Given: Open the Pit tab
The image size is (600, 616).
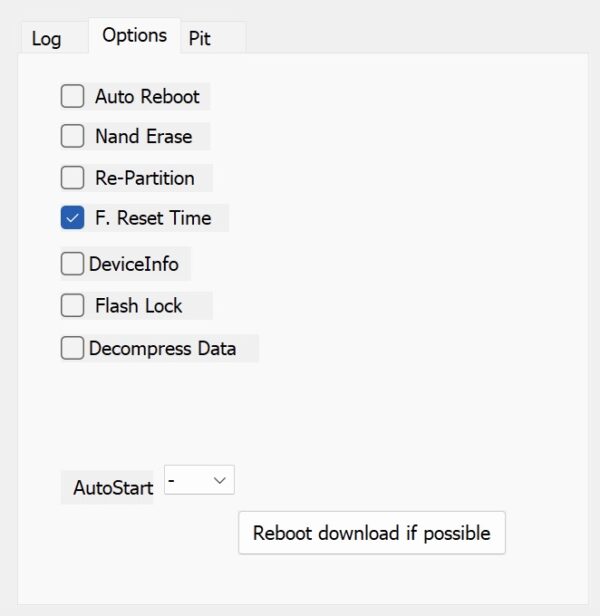Looking at the screenshot, I should click(200, 39).
